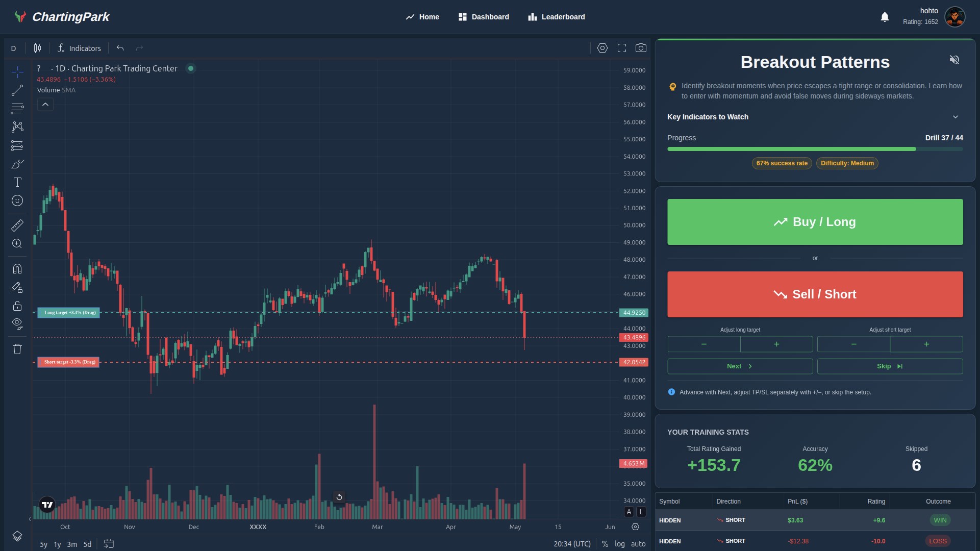Screen dimensions: 980x551
Task: Select the ruler measure tool
Action: [x=17, y=225]
